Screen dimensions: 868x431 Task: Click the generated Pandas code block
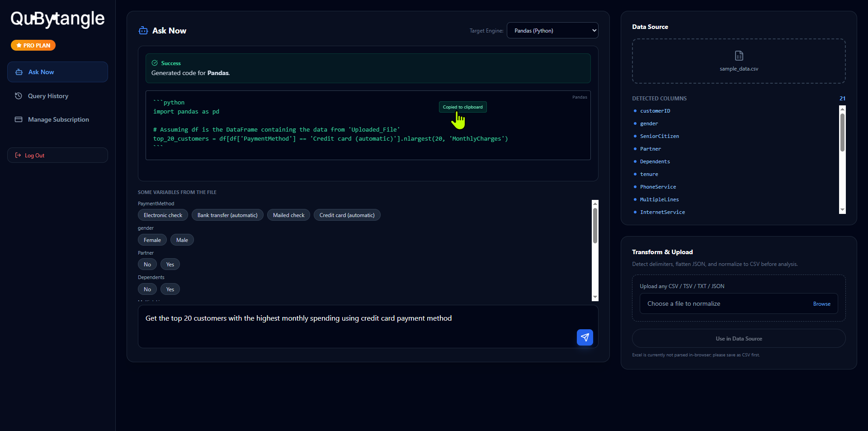[368, 125]
